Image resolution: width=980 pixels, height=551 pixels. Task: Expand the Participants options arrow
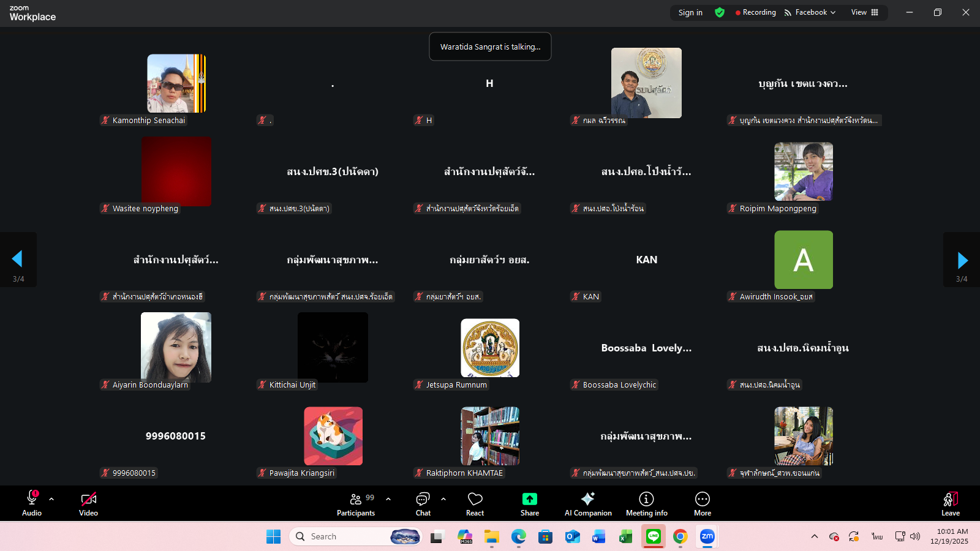[x=388, y=499]
